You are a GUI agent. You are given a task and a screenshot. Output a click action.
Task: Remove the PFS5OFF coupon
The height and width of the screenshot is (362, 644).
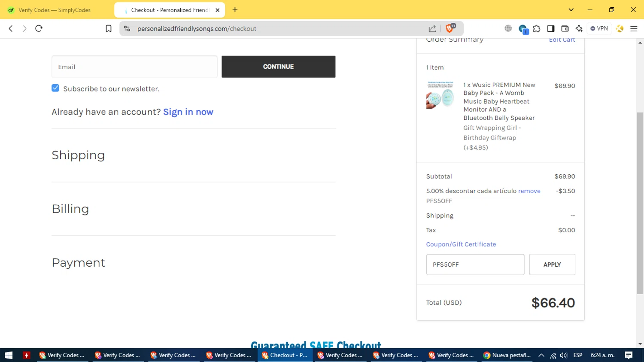click(x=529, y=191)
